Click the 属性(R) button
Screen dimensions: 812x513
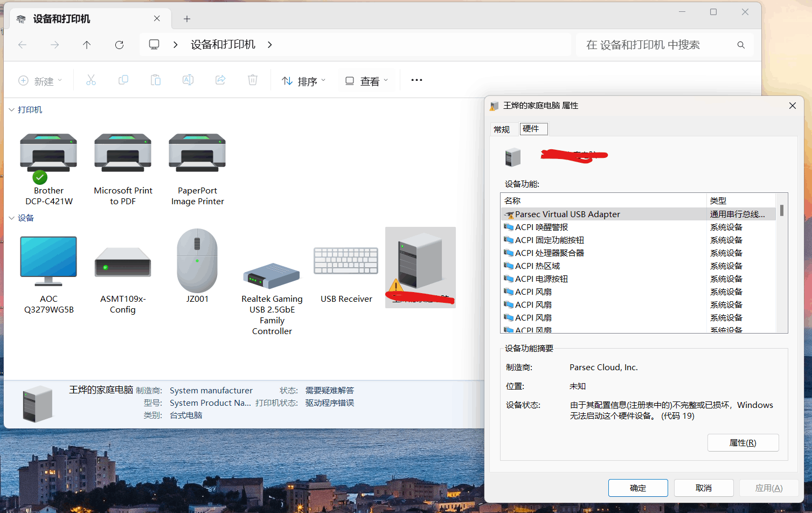pos(743,442)
